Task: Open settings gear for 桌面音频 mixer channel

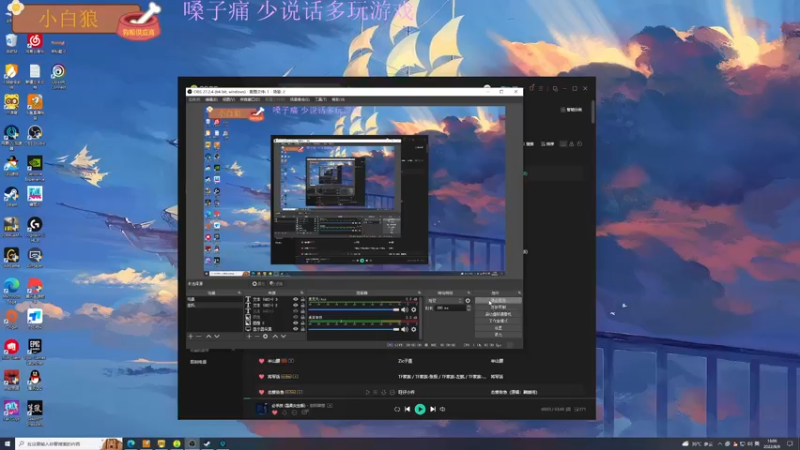Action: click(x=414, y=330)
